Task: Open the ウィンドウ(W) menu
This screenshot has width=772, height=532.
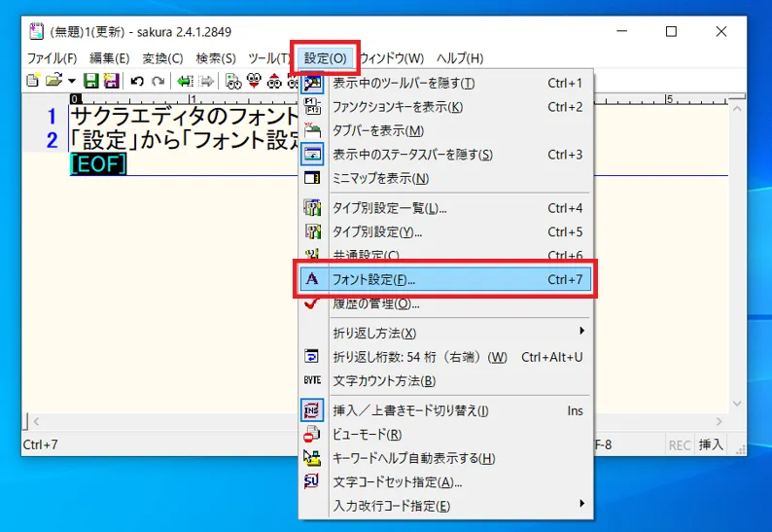Action: 392,58
